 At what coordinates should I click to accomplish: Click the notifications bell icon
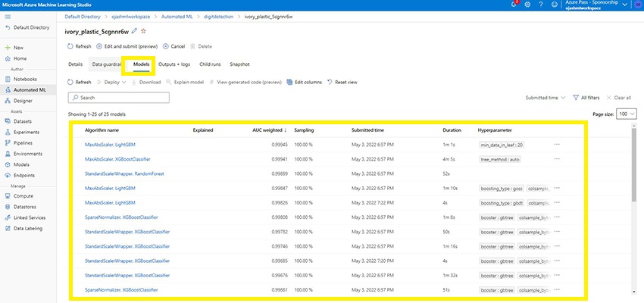(512, 5)
